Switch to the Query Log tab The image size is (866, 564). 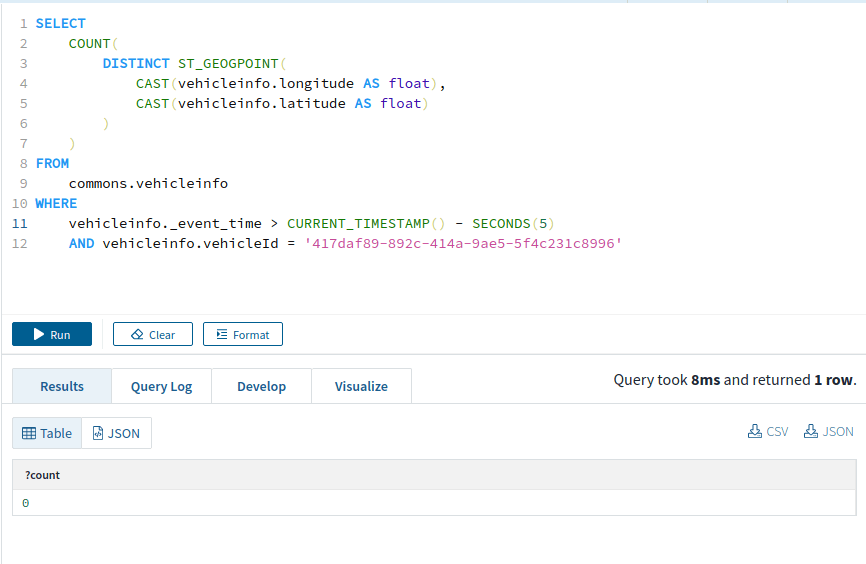click(x=161, y=386)
